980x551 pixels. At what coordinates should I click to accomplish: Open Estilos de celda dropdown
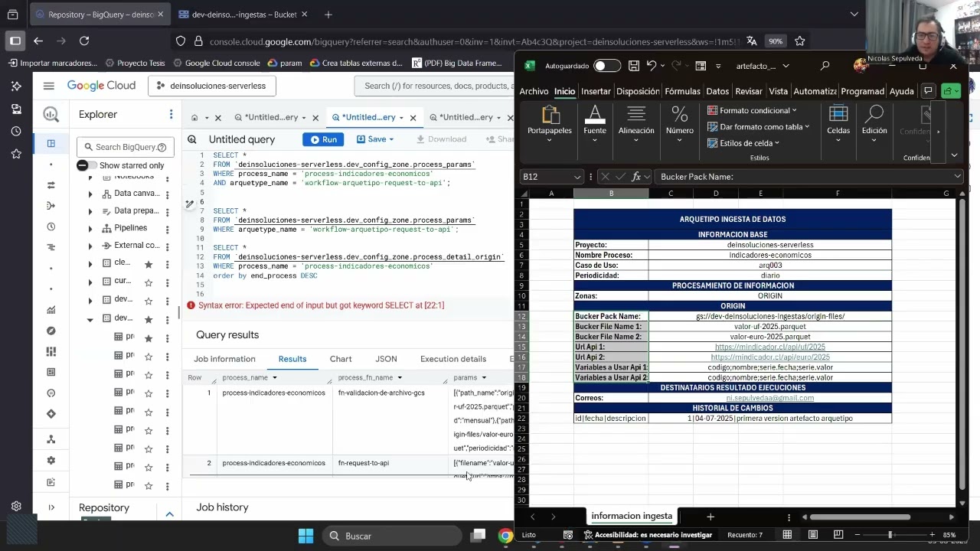pos(743,143)
